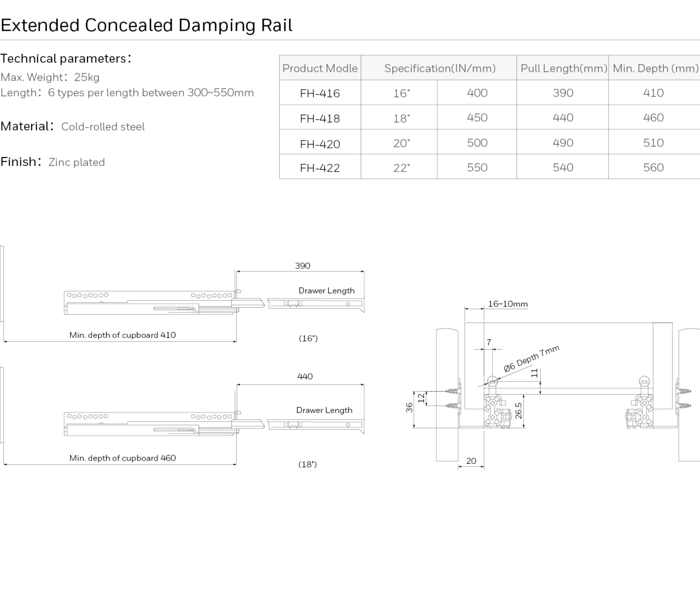The height and width of the screenshot is (614, 700).
Task: Click the right rail bracket in cross-section
Action: [x=640, y=403]
